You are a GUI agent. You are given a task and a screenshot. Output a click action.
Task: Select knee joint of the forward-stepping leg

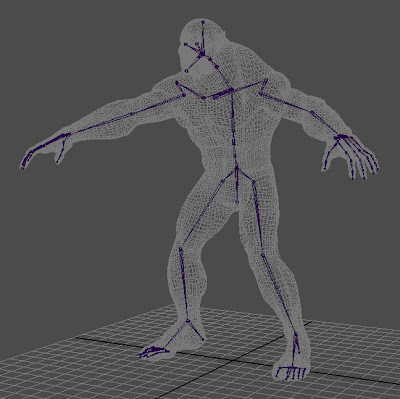pyautogui.click(x=181, y=248)
